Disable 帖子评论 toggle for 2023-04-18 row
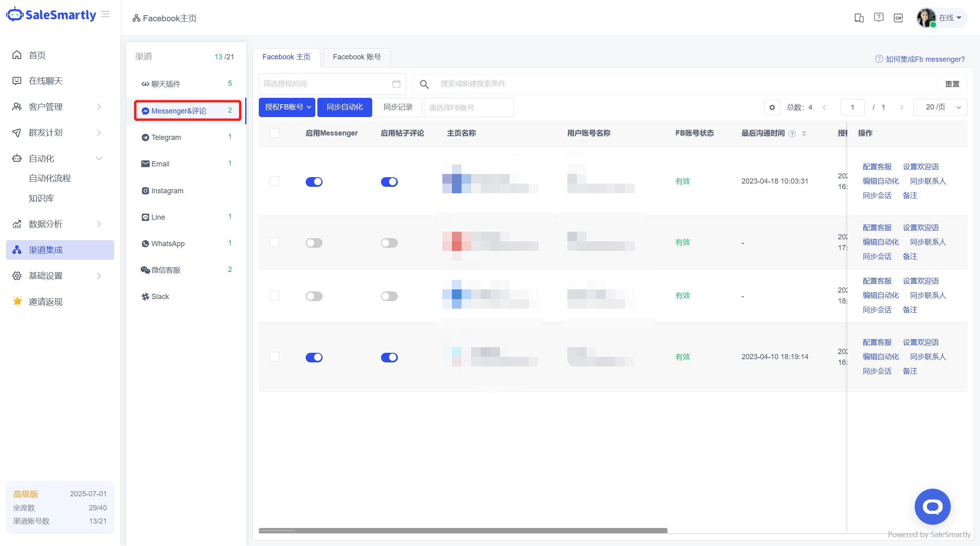This screenshot has height=546, width=980. [x=389, y=182]
